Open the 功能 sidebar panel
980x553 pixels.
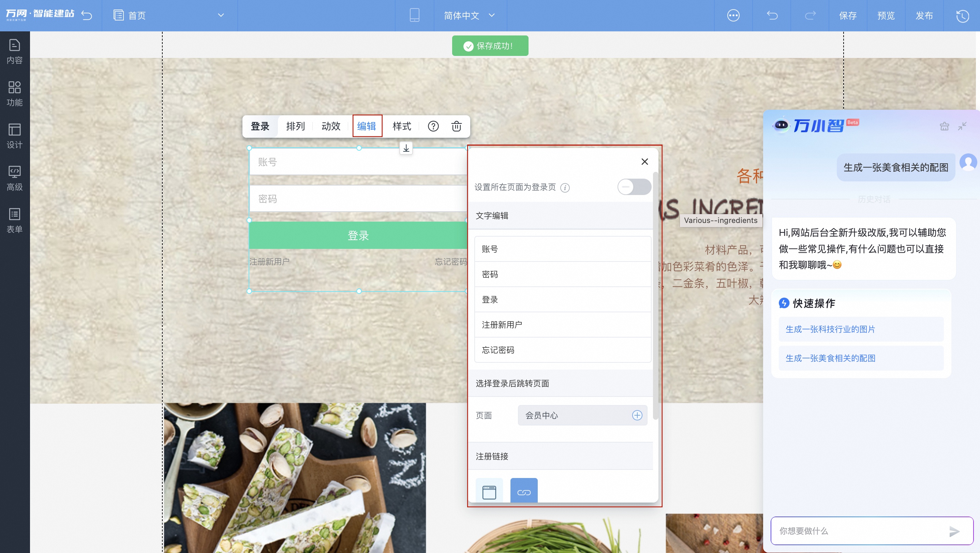(14, 94)
